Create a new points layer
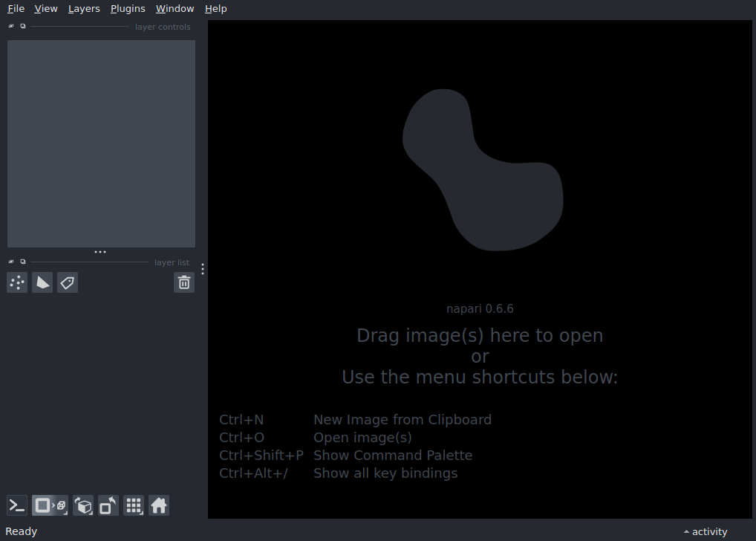The height and width of the screenshot is (541, 756). click(x=17, y=282)
